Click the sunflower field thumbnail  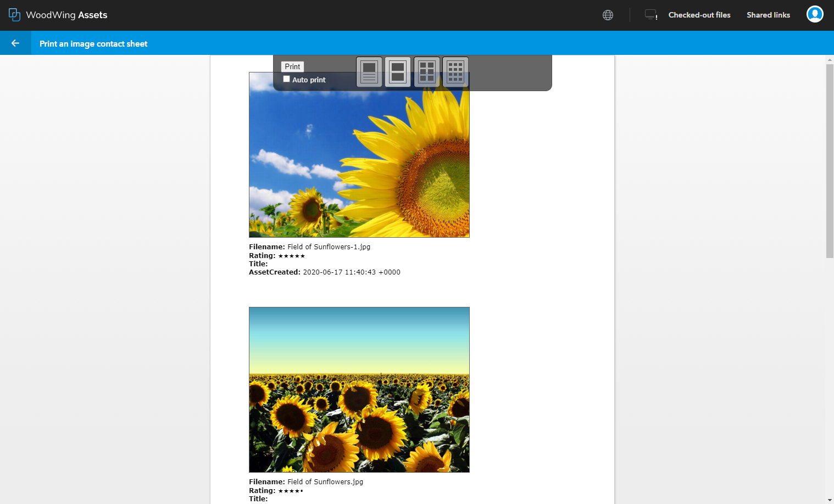[359, 390]
